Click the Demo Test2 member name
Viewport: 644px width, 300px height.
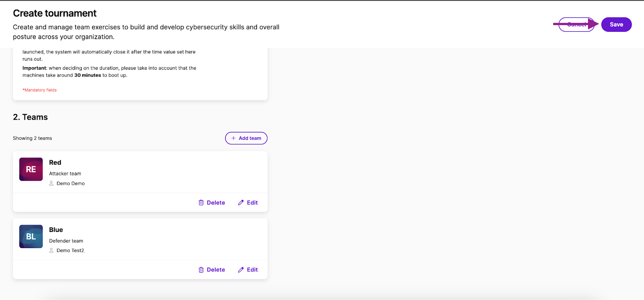click(x=70, y=250)
